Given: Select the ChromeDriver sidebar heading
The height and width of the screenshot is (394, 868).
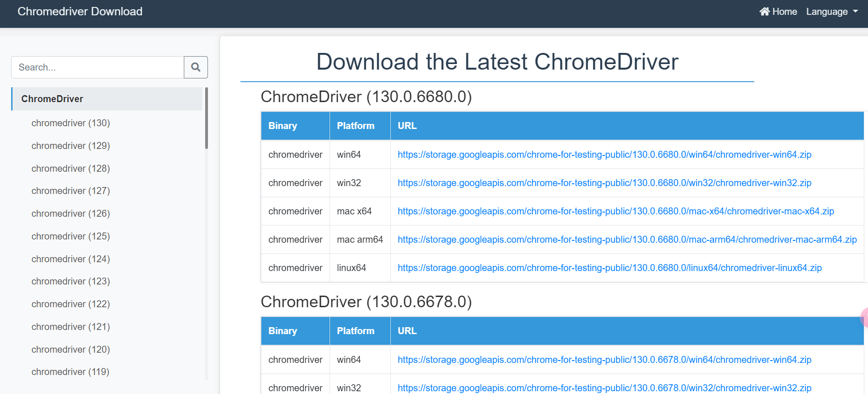Looking at the screenshot, I should click(x=107, y=99).
